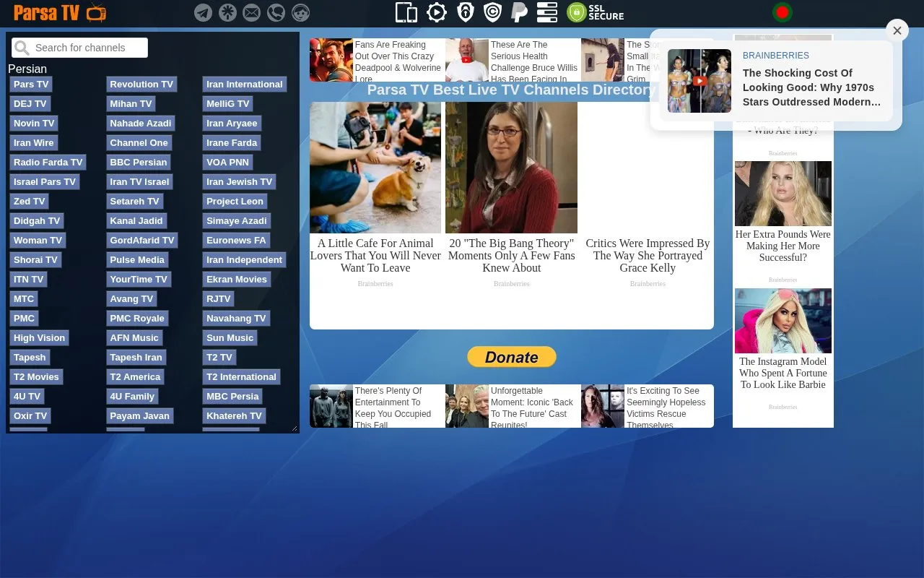Click the search for channels field

pyautogui.click(x=80, y=48)
